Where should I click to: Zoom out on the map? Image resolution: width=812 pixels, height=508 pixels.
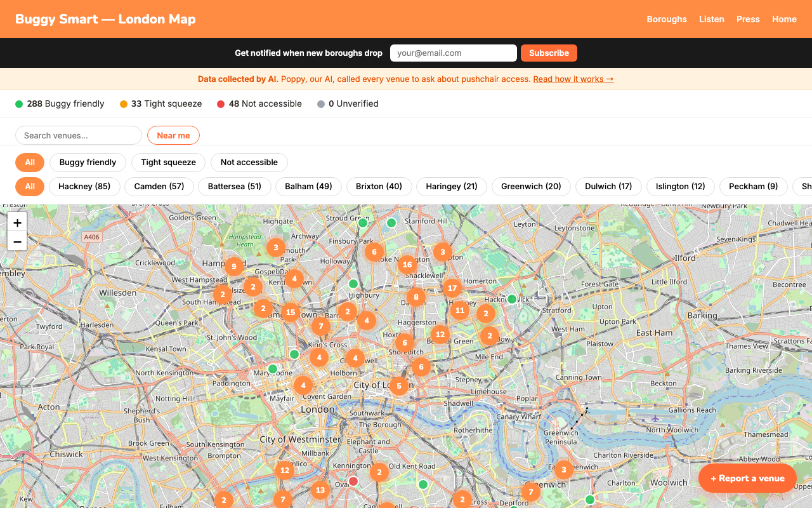point(17,242)
